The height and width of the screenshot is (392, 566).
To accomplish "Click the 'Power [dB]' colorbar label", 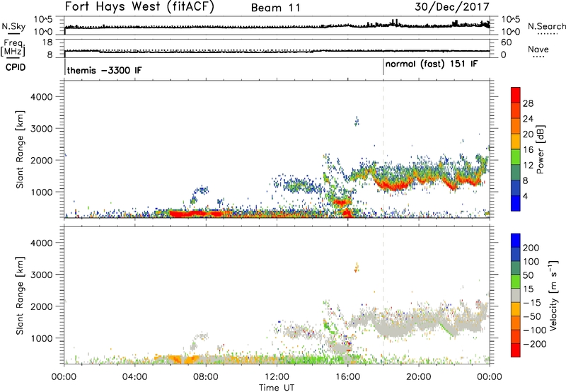I will point(540,149).
